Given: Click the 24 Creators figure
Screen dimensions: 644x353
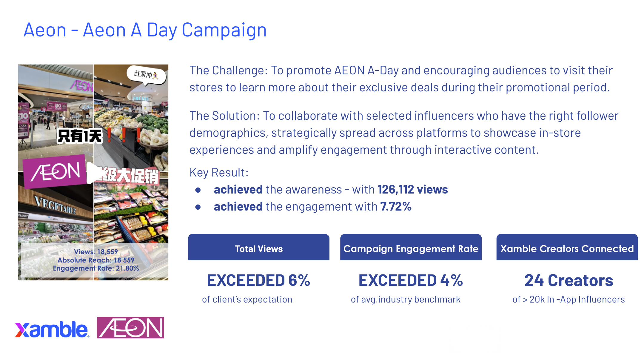Looking at the screenshot, I should (x=569, y=280).
